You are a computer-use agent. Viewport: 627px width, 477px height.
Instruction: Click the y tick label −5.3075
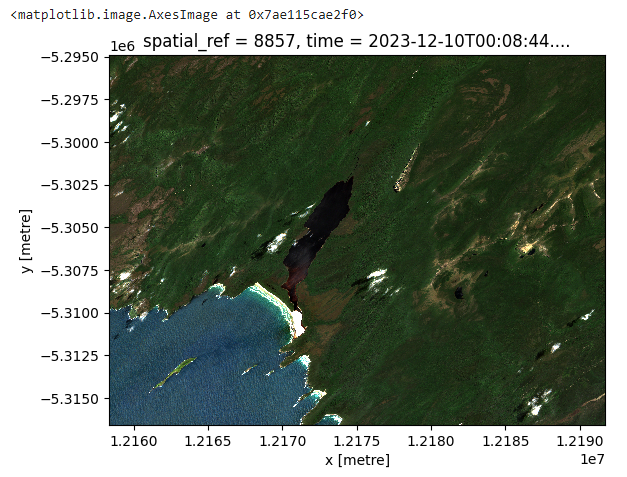(x=70, y=271)
